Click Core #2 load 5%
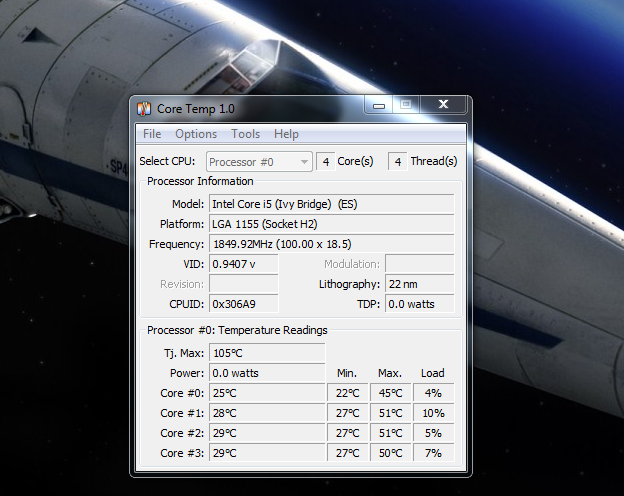Viewport: 624px width, 496px height. pyautogui.click(x=433, y=433)
